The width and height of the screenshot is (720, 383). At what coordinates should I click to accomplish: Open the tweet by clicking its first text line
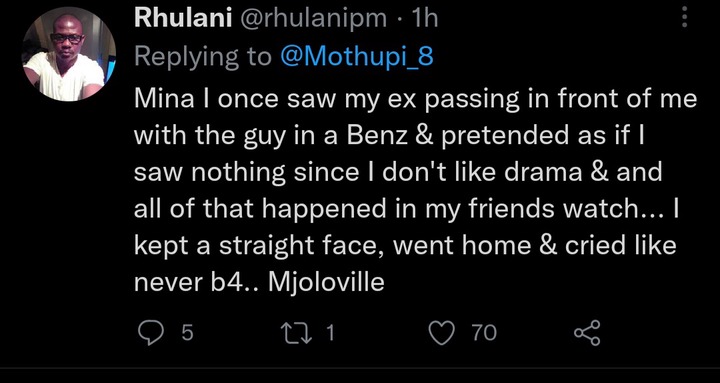pyautogui.click(x=416, y=99)
